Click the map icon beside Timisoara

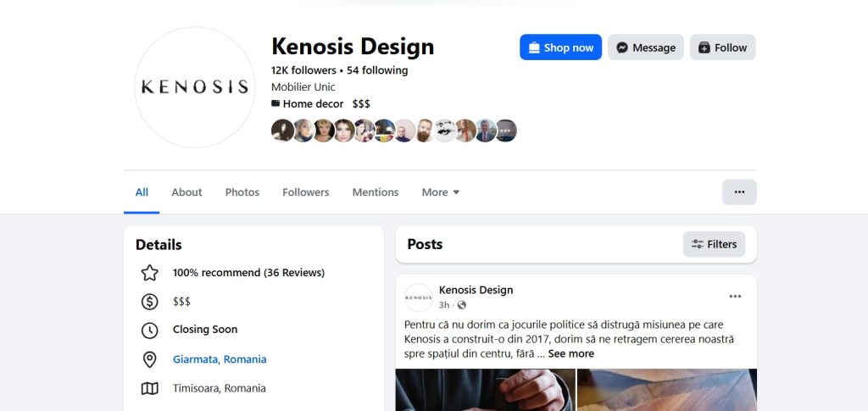pos(150,389)
